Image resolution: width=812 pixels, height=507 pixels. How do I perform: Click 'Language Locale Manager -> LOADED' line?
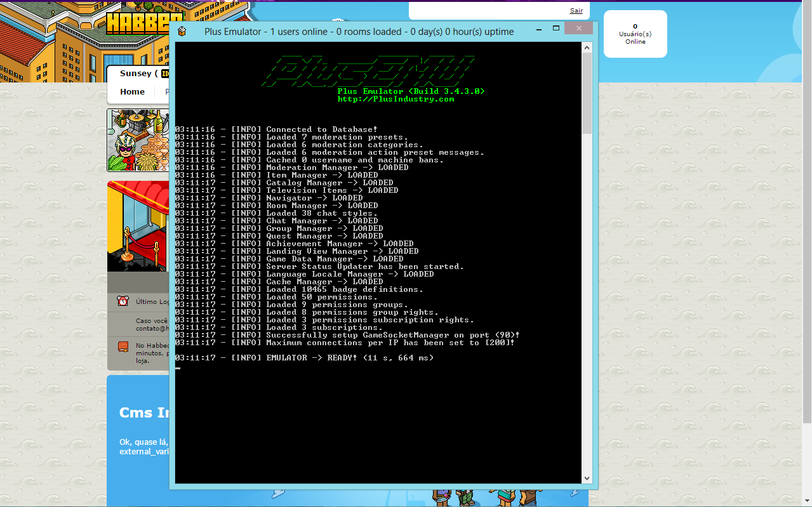pyautogui.click(x=304, y=274)
